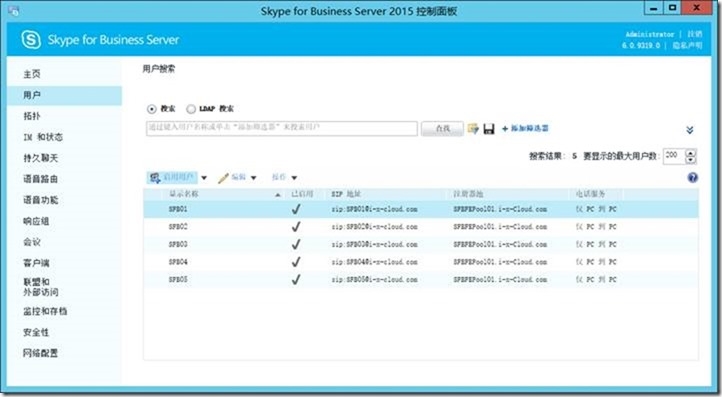This screenshot has height=397, width=722.
Task: Open the 启用用户 dropdown arrow
Action: pyautogui.click(x=204, y=178)
